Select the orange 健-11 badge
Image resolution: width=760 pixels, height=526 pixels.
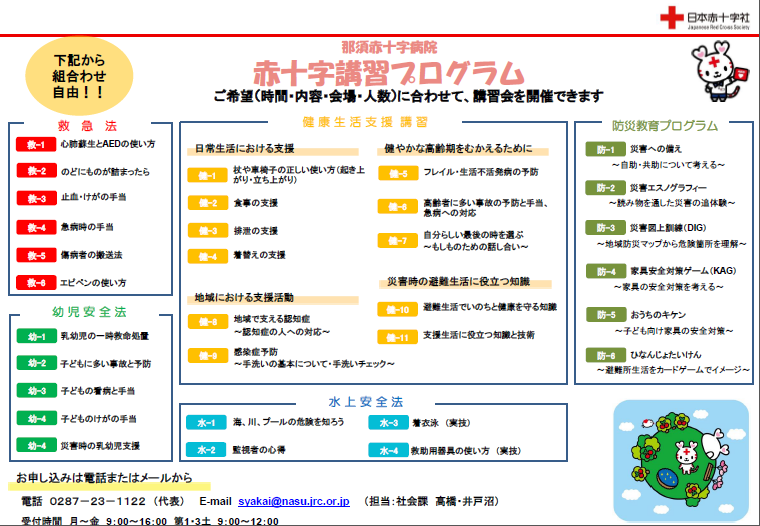tap(397, 337)
